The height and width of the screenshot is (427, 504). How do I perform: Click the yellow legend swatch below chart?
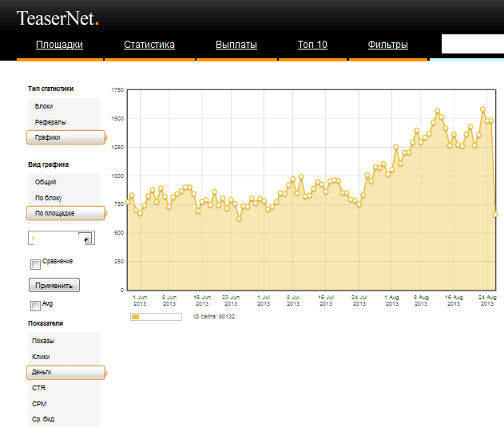coord(136,317)
